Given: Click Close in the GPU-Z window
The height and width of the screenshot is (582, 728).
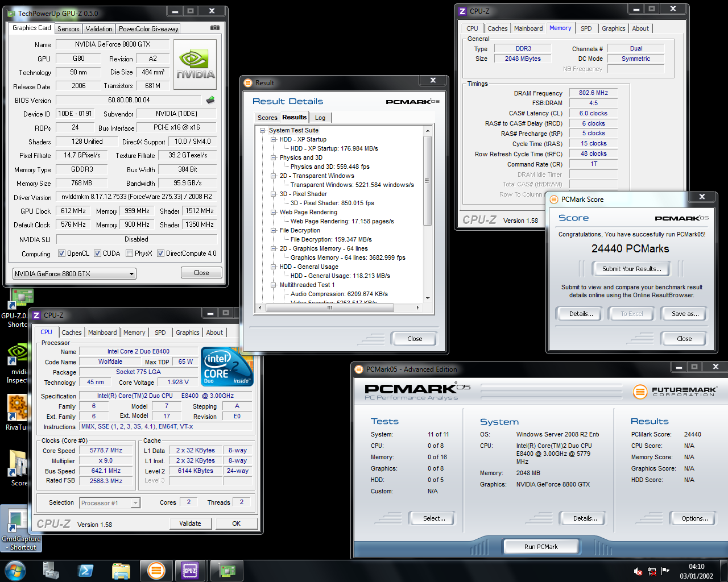Looking at the screenshot, I should pos(201,273).
